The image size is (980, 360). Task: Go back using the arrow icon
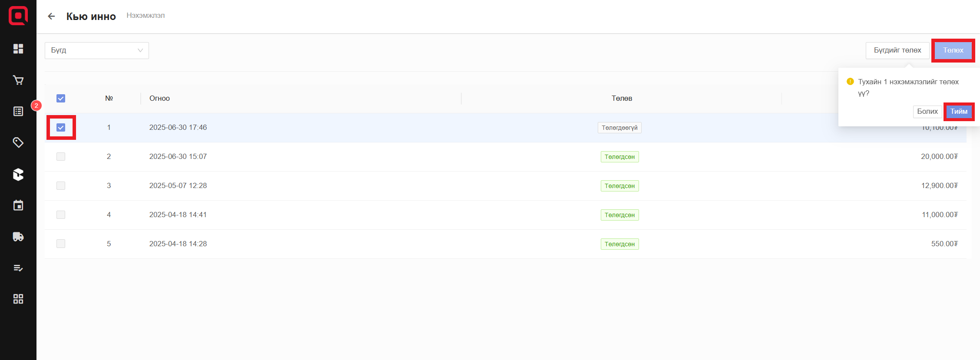(51, 17)
